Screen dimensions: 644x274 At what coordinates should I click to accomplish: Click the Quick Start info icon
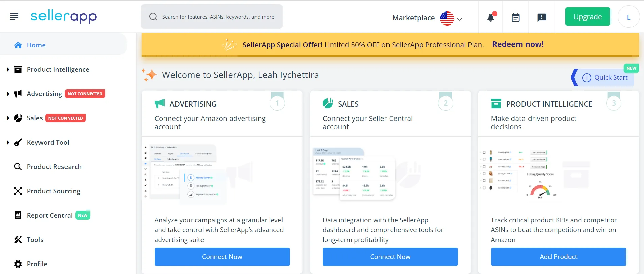coord(586,77)
